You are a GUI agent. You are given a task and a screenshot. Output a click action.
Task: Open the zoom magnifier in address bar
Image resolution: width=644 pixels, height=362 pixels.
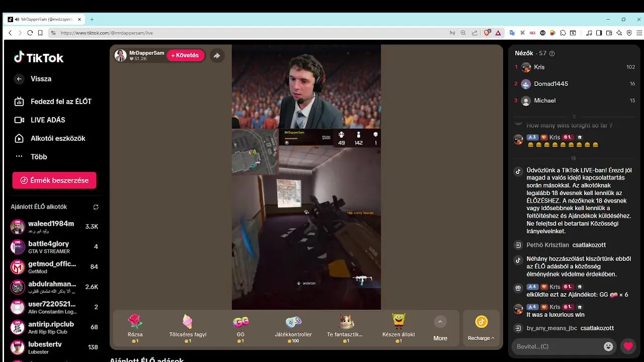coord(463,33)
